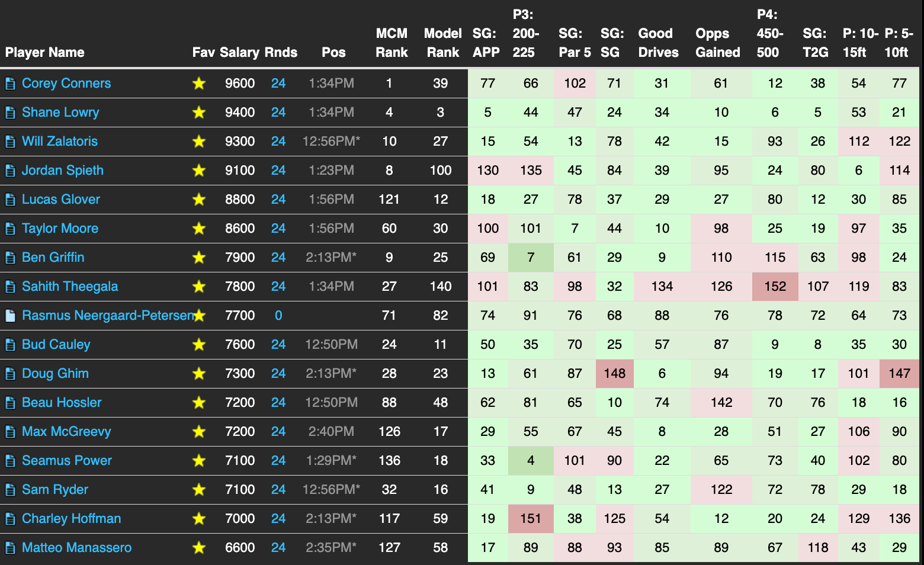Sort table by SG: APP header
924x565 pixels.
tap(486, 43)
